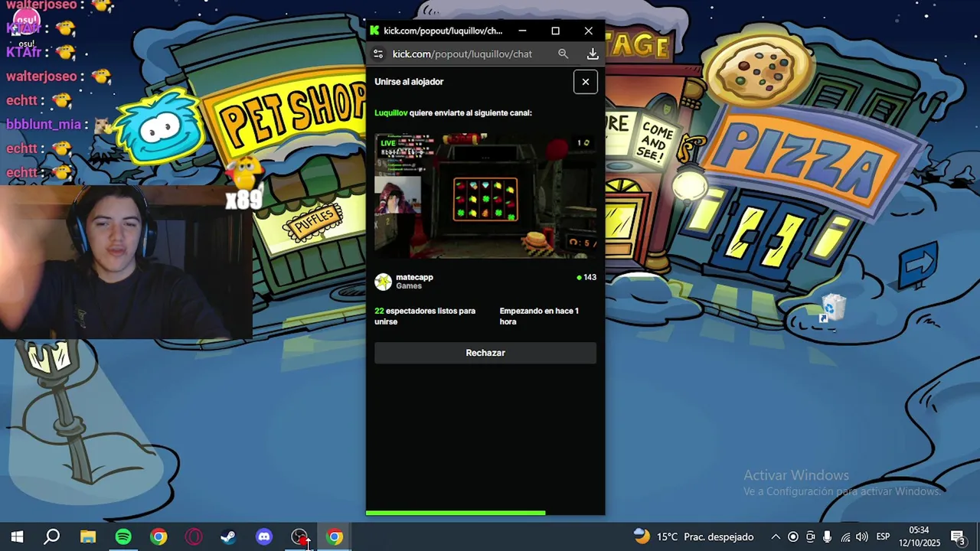Click the recording indicator tray icon
This screenshot has width=980, height=551.
click(x=793, y=536)
